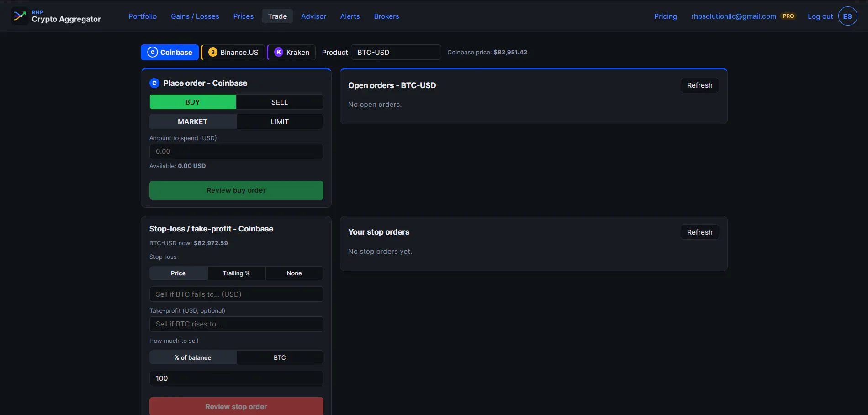
Task: Click the BTC-USD now $82,972.59 text
Action: [188, 243]
